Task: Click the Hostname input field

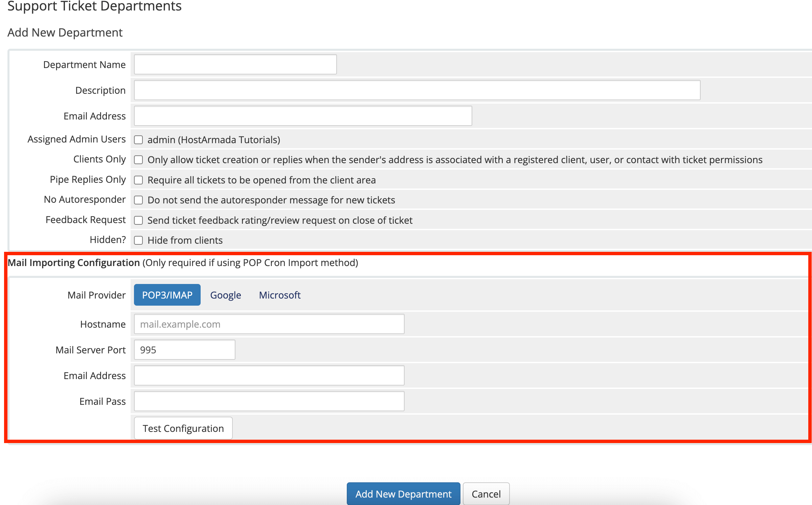Action: tap(269, 324)
